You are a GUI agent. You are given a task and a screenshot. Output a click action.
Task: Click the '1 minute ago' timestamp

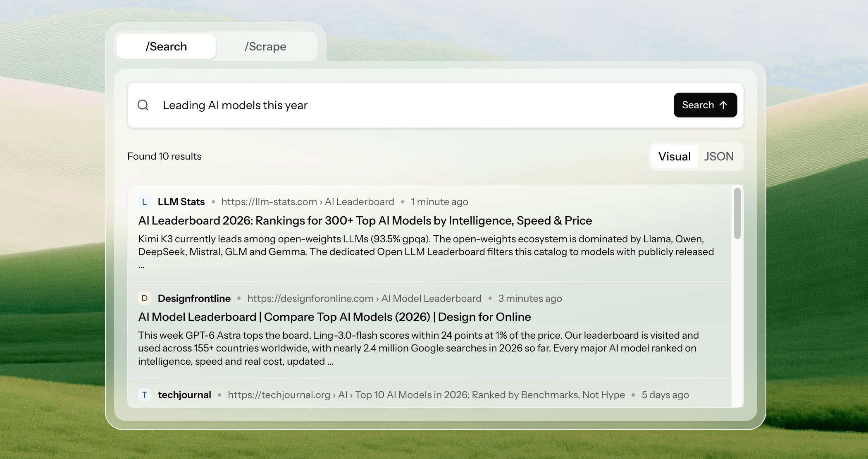pos(439,202)
